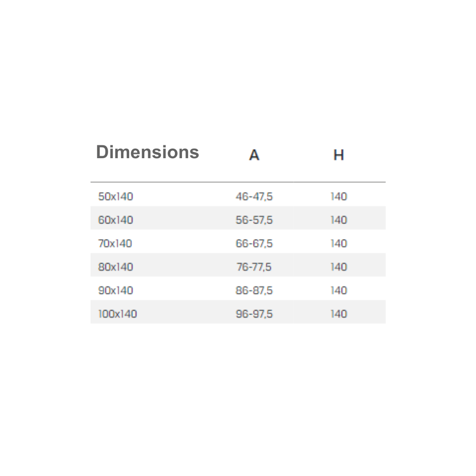476x476 pixels.
Task: Click the 90x140 dimension cell
Action: [116, 291]
